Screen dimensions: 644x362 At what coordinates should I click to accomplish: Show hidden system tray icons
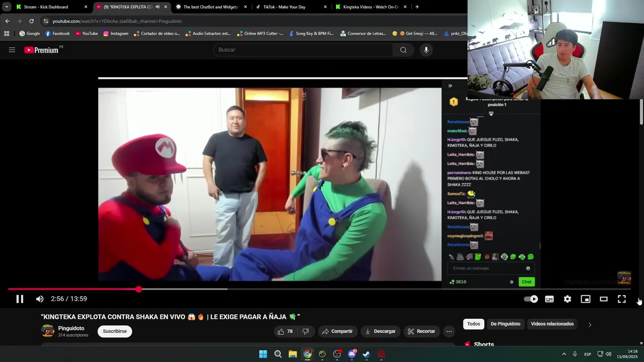tap(563, 354)
